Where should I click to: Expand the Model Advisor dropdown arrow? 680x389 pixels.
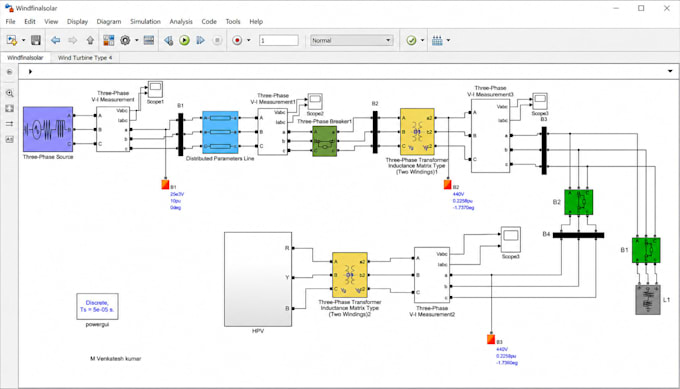click(422, 40)
